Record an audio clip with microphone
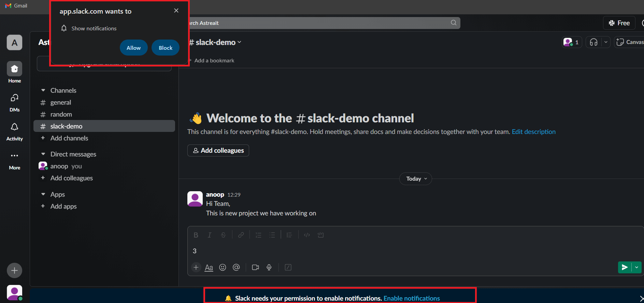Image resolution: width=644 pixels, height=303 pixels. [x=269, y=267]
